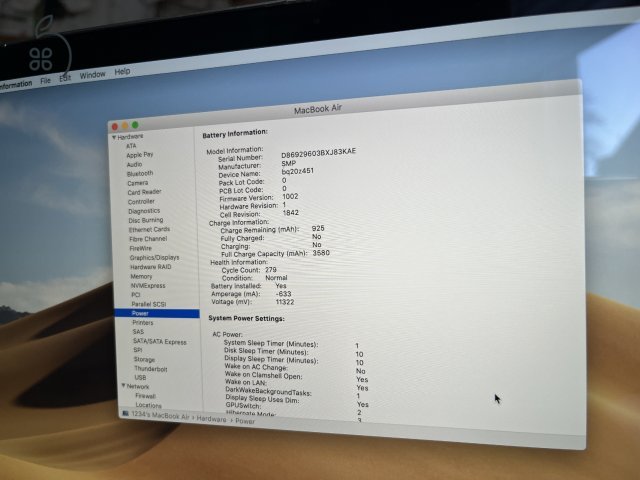Click cell revision value 1842

[291, 213]
